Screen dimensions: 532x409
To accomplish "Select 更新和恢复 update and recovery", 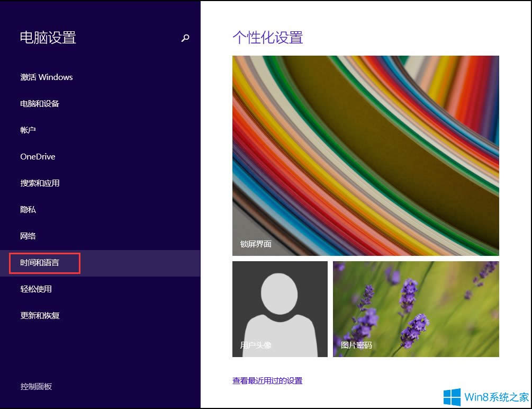I will tap(42, 315).
